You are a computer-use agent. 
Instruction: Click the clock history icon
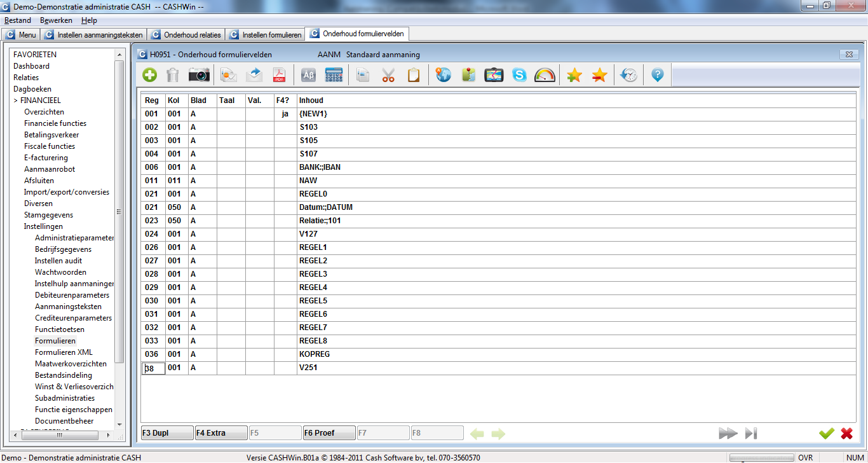[x=628, y=75]
